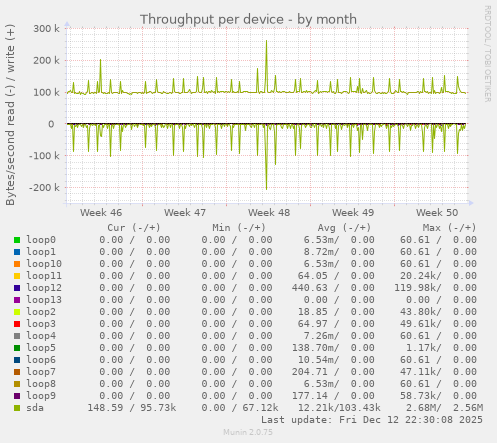Image resolution: width=497 pixels, height=443 pixels.
Task: Click the loop8 olive-gold legend swatch
Action: tap(17, 384)
